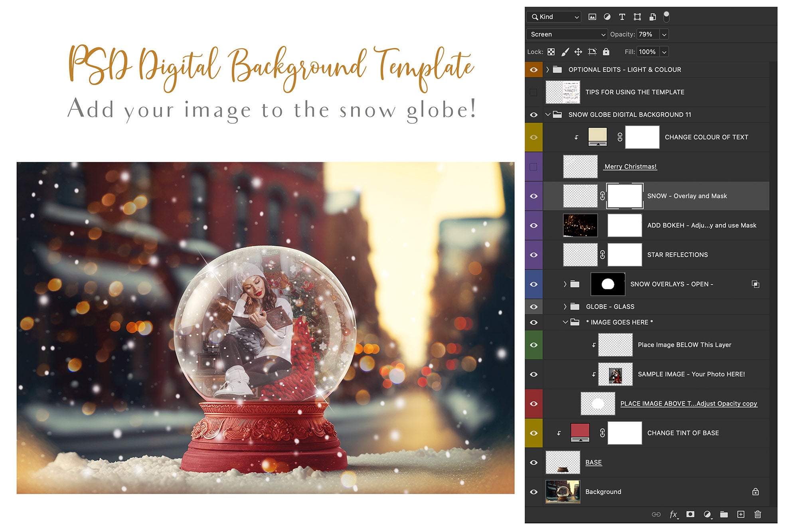Show the TIPS FOR USING THE TEMPLATE layer
The image size is (798, 532).
[x=534, y=92]
